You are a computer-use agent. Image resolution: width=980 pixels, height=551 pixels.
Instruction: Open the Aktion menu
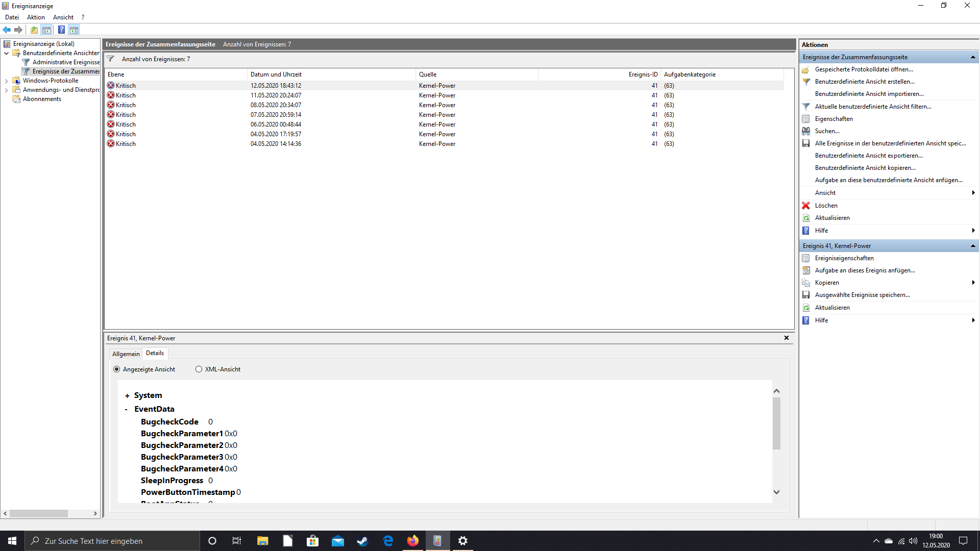(x=36, y=17)
